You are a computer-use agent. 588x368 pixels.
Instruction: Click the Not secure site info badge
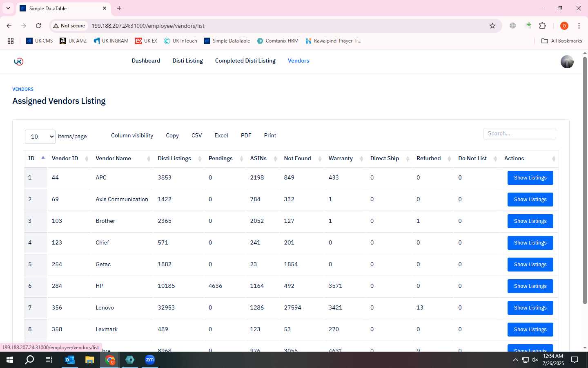69,26
